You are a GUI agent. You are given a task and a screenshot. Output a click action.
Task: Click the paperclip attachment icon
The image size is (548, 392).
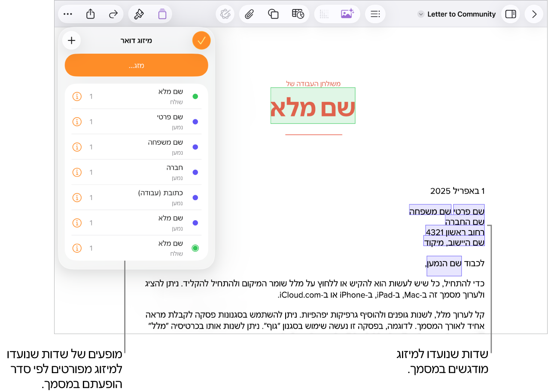click(249, 14)
